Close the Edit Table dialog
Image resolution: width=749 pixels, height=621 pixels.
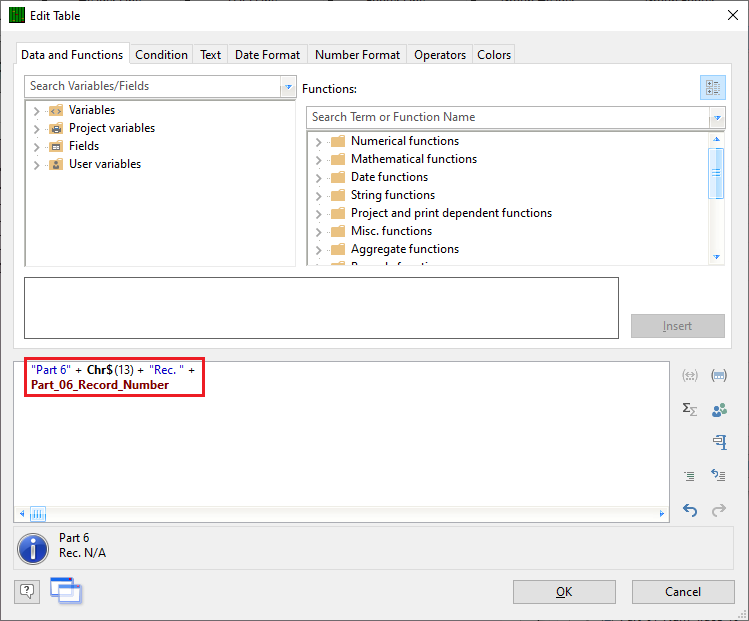pos(733,15)
